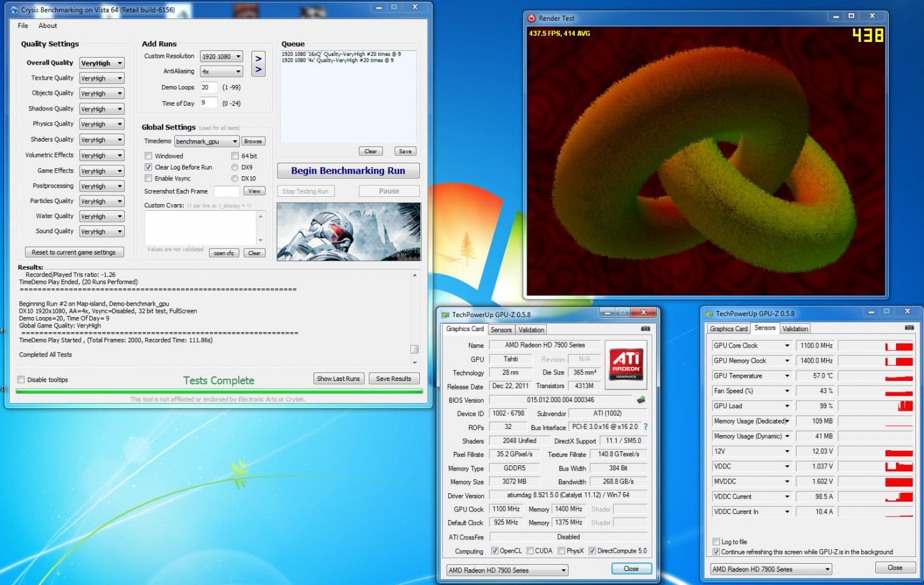This screenshot has height=585, width=924.
Task: Enable Log to file in GPU-Z Sensors
Action: (x=716, y=542)
